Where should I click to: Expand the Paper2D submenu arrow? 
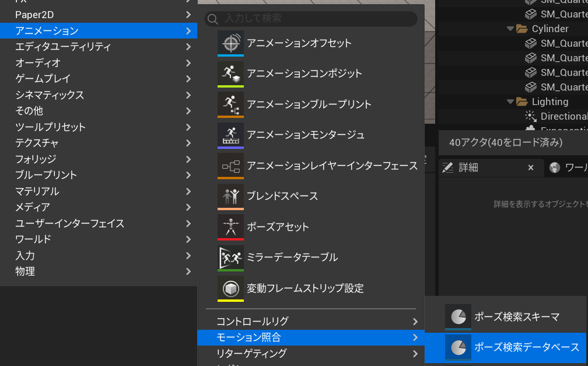point(188,15)
